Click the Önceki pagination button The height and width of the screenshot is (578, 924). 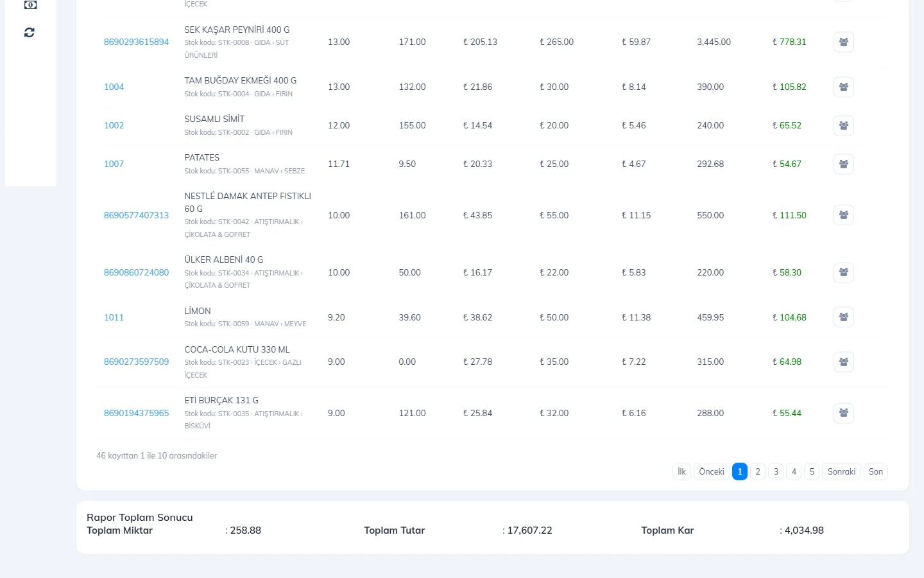coord(712,471)
